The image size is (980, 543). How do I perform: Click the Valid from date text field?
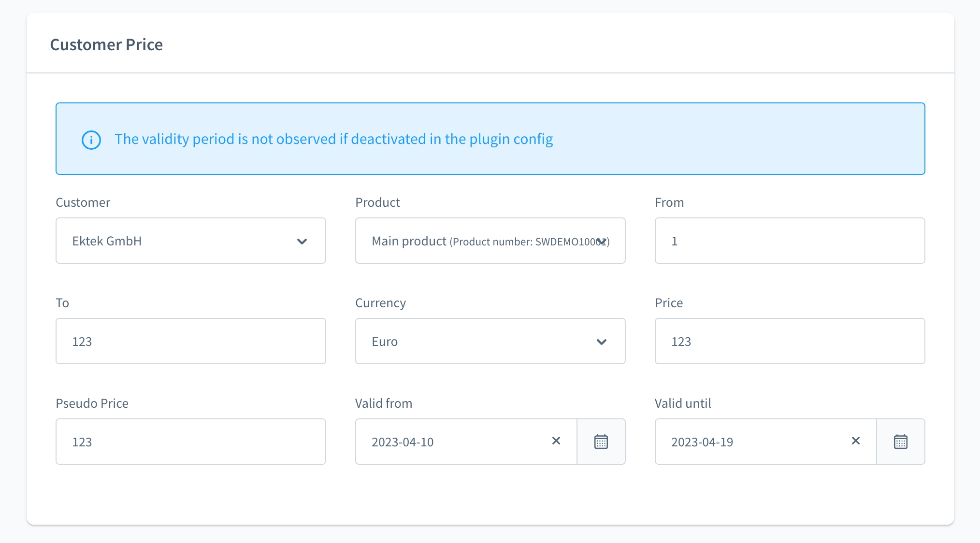pyautogui.click(x=454, y=442)
